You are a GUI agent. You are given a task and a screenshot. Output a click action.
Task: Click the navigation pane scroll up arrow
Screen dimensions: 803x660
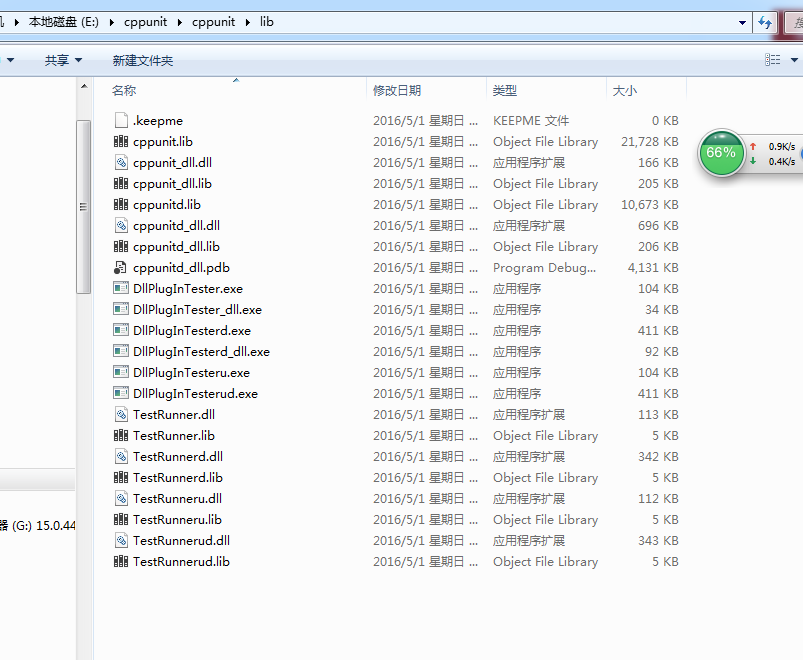point(84,86)
